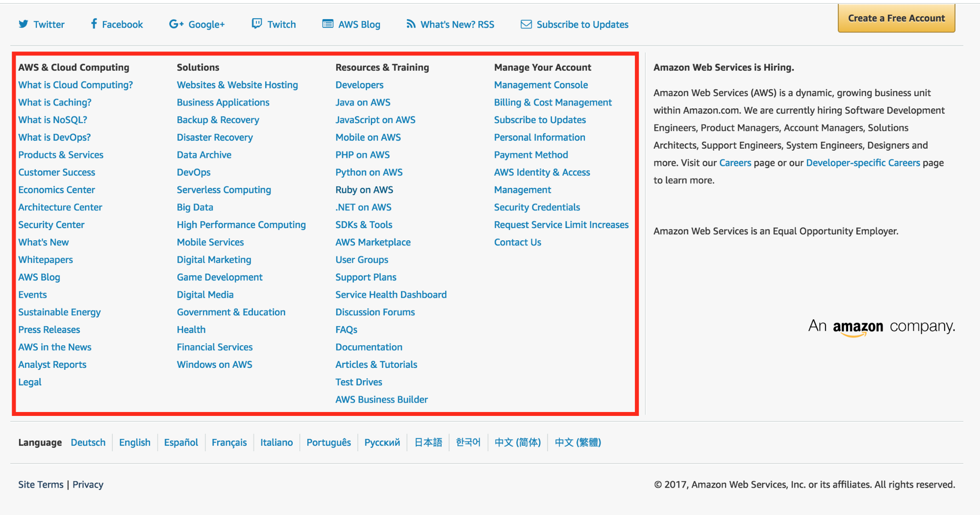Switch language to Italiano
Image resolution: width=980 pixels, height=515 pixels.
point(276,442)
